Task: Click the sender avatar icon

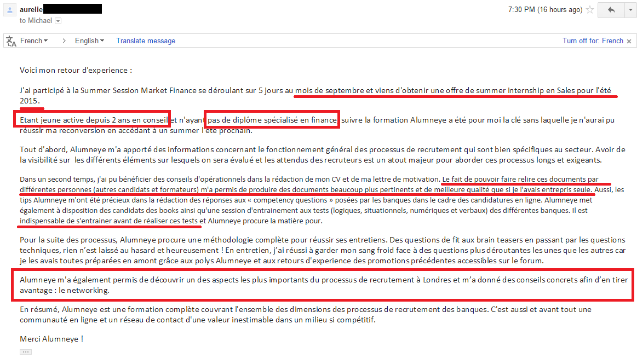Action: pyautogui.click(x=10, y=10)
